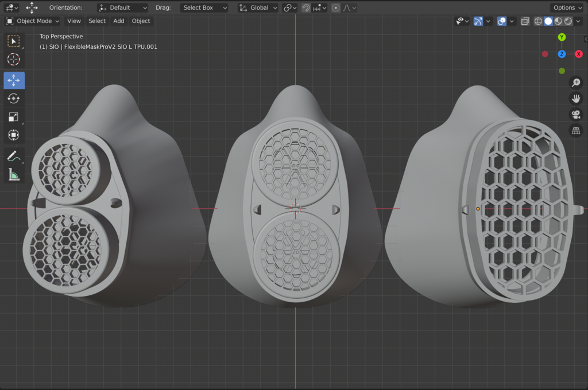588x390 pixels.
Task: Toggle the viewport gizmos display
Action: click(x=478, y=21)
